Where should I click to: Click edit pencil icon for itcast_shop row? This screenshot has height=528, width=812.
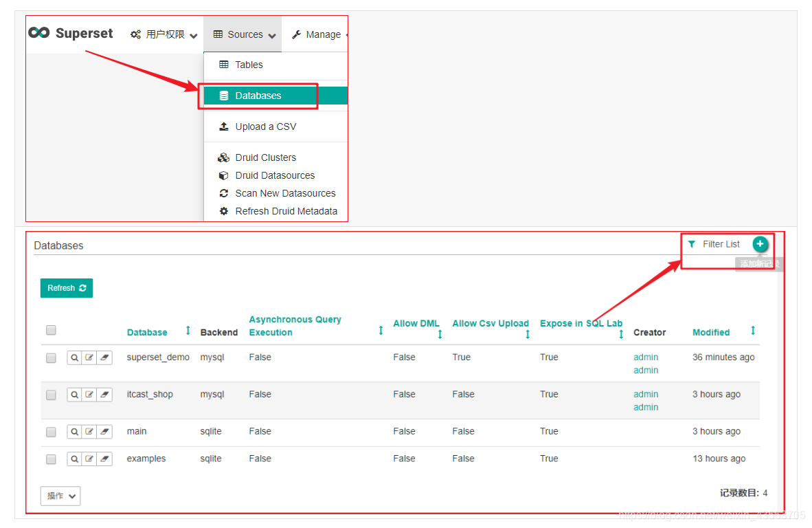89,395
